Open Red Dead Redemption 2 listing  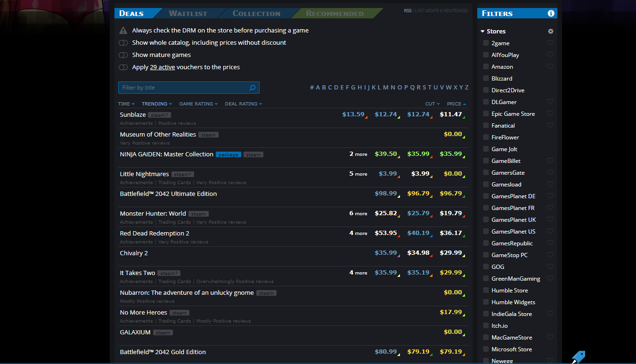point(155,233)
